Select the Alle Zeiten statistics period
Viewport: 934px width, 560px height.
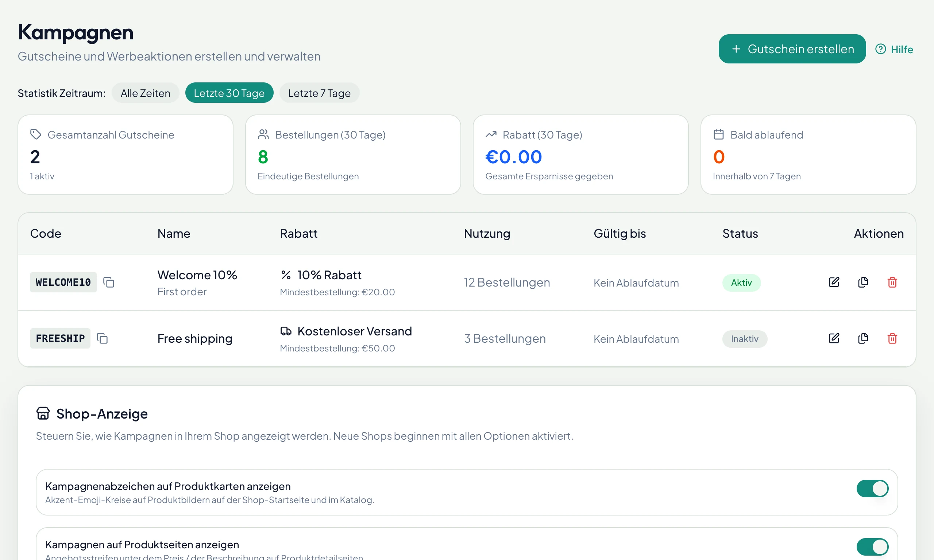145,93
